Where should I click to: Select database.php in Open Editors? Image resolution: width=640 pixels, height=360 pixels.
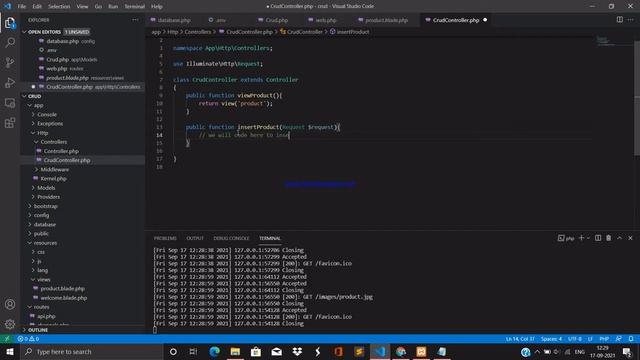(62, 41)
